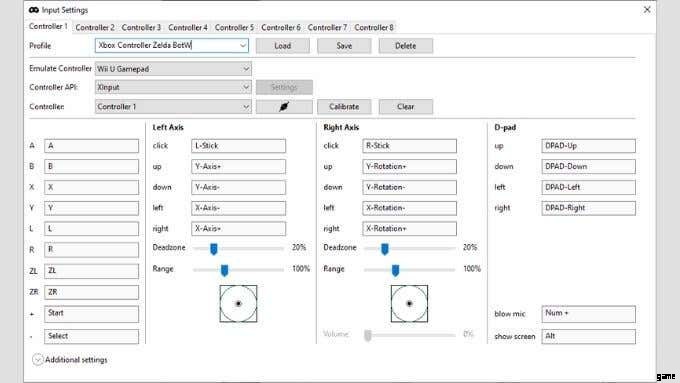
Task: Click the Save profile button
Action: tap(344, 46)
